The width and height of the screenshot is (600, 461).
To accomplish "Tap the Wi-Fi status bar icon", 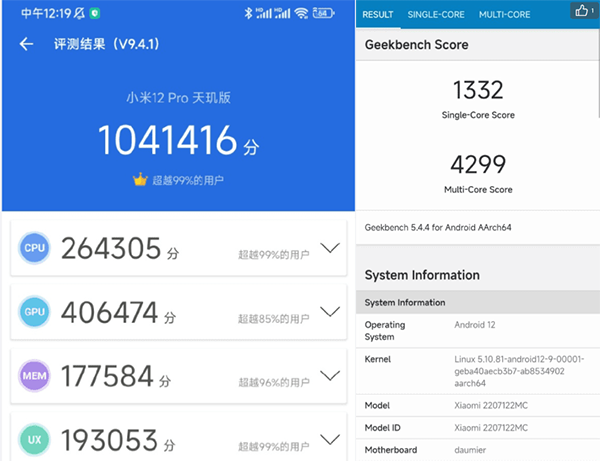I will coord(302,13).
